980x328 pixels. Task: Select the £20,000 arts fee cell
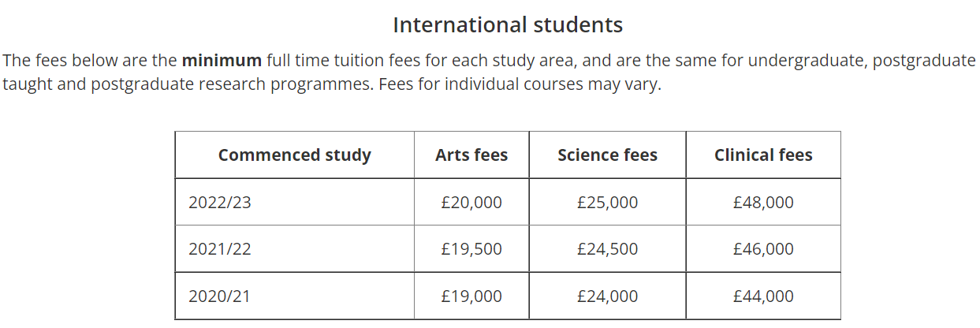(471, 203)
